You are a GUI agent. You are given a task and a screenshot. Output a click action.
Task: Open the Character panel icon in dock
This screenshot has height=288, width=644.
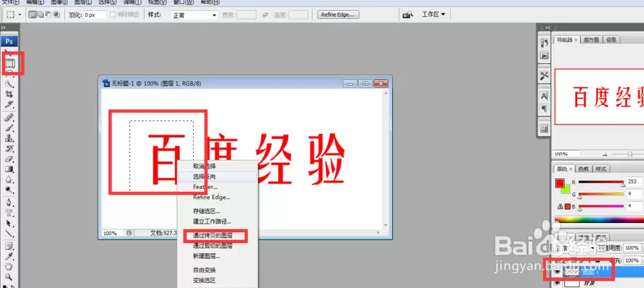click(x=544, y=96)
